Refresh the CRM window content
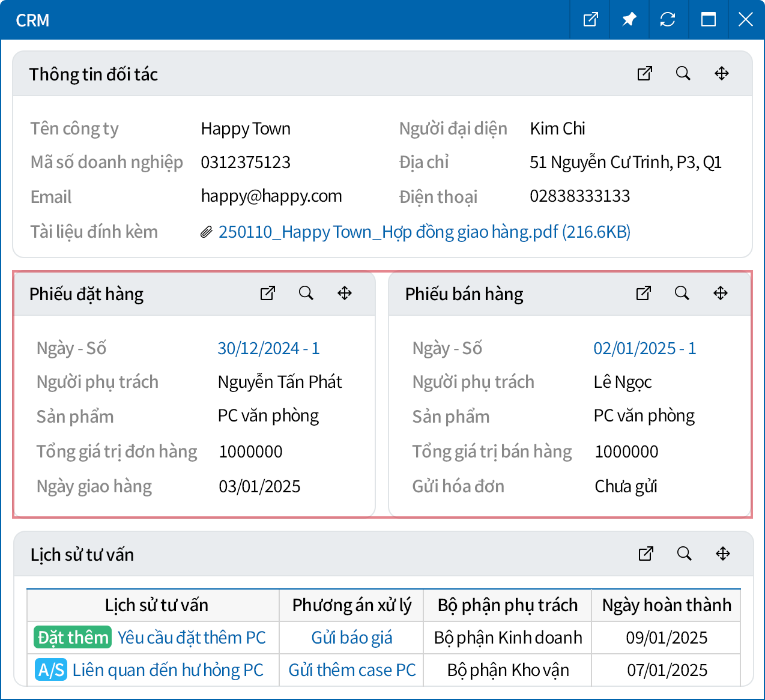Viewport: 765px width, 700px height. (667, 20)
